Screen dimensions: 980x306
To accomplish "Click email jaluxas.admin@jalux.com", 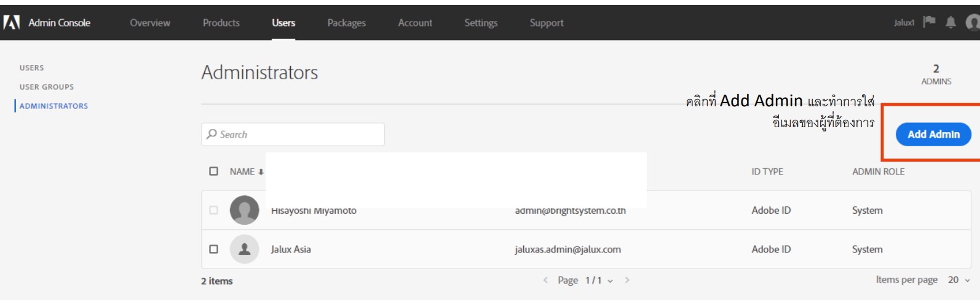I will (567, 249).
